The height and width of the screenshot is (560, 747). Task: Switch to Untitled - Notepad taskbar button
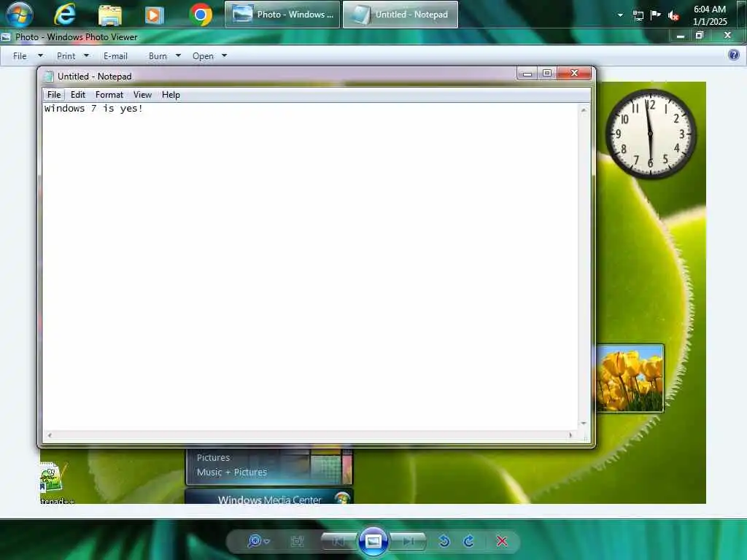400,15
